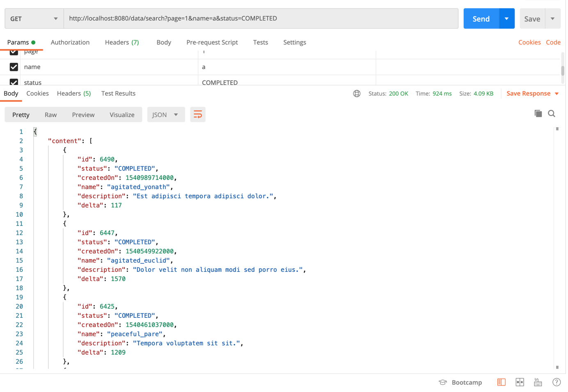
Task: Expand the Save button dropdown arrow
Action: coord(553,18)
